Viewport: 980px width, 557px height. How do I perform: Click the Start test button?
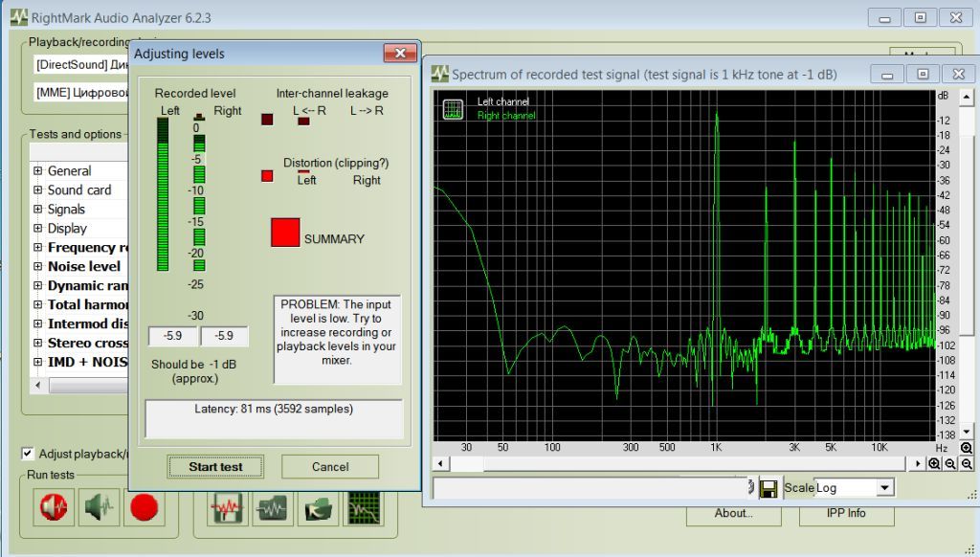(215, 467)
